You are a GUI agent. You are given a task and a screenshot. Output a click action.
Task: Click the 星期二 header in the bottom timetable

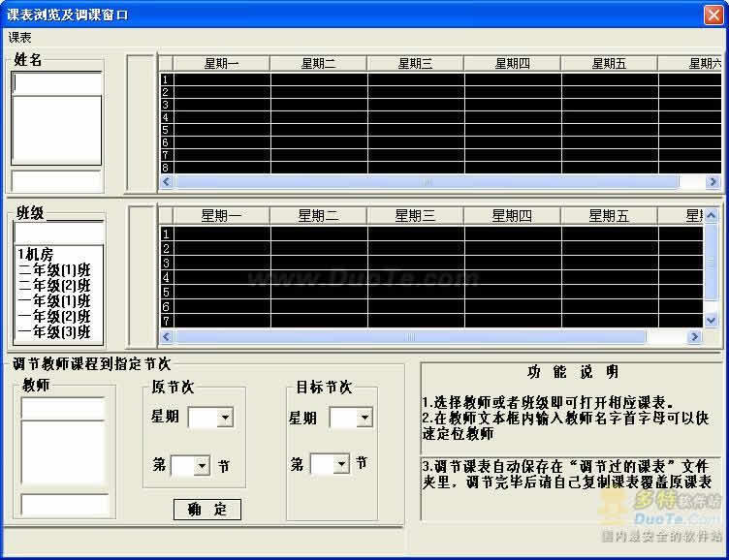pyautogui.click(x=319, y=216)
